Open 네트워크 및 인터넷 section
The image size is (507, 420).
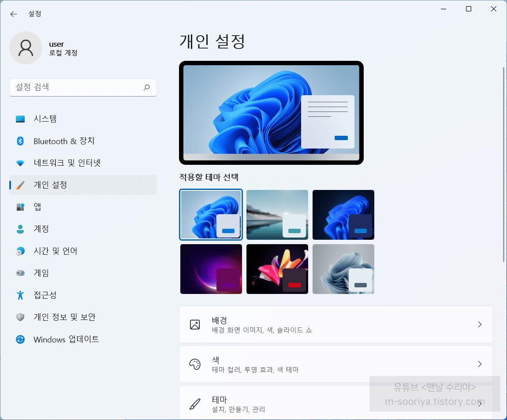pyautogui.click(x=83, y=163)
